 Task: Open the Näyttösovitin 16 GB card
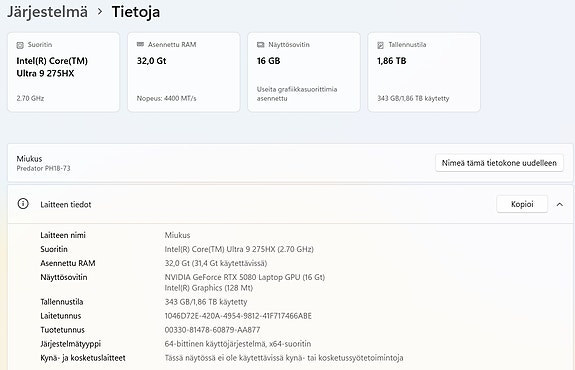[304, 72]
